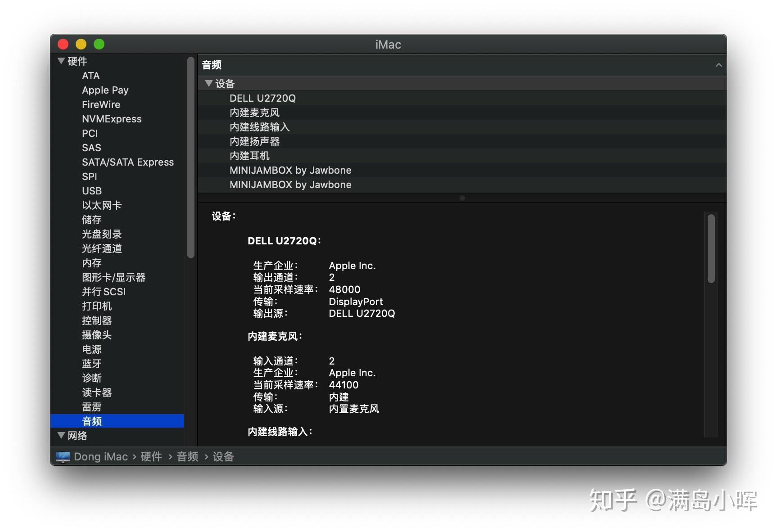Click the Dong iMac computer icon

click(x=63, y=457)
